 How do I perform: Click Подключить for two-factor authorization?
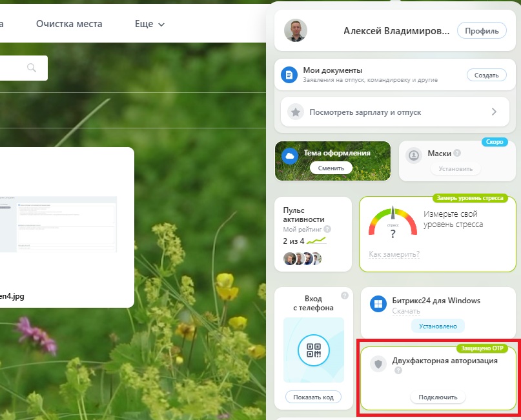click(438, 397)
